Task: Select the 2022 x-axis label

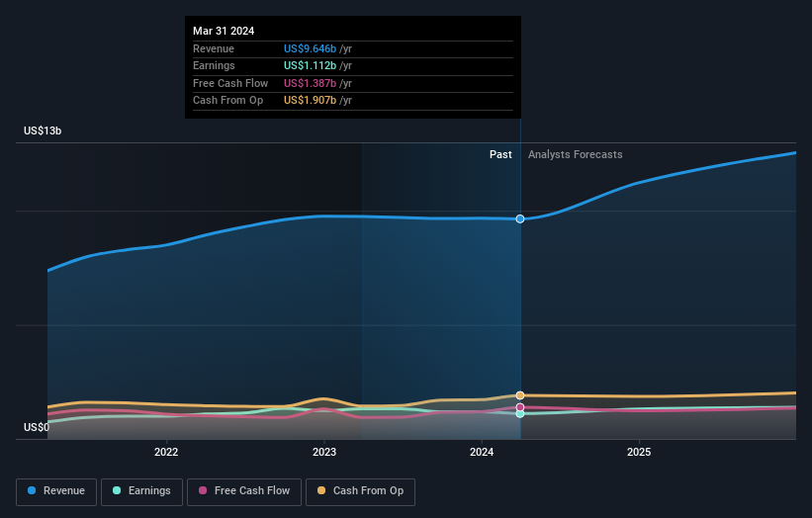Action: [x=166, y=453]
